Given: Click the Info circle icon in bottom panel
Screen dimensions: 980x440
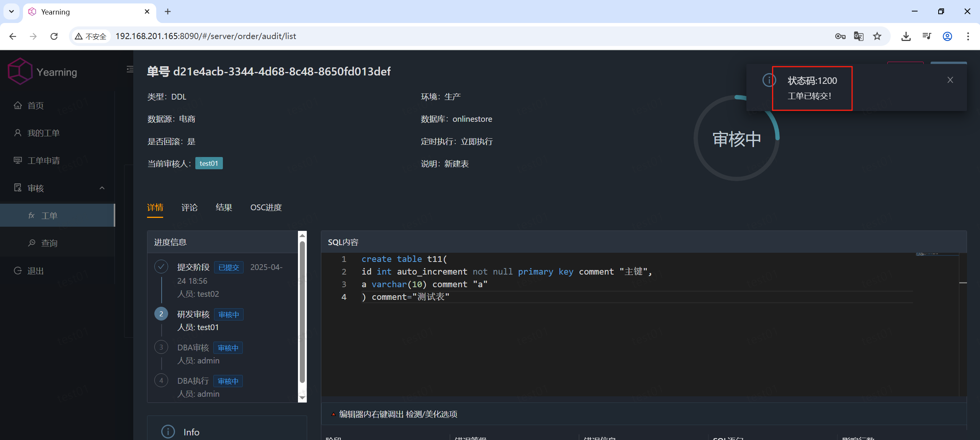Looking at the screenshot, I should pos(167,432).
